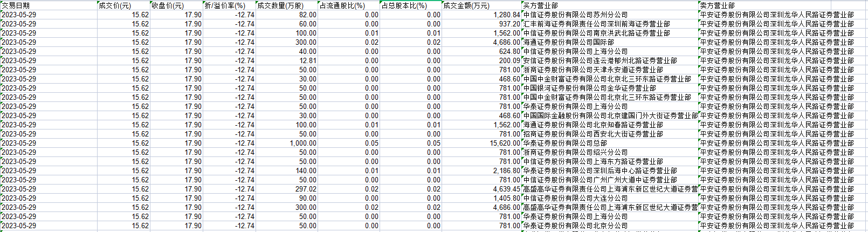Click buyer cell 汇丰前海证券有限责任公司深圳前海证券营业部
This screenshot has width=868, height=232.
610,24
